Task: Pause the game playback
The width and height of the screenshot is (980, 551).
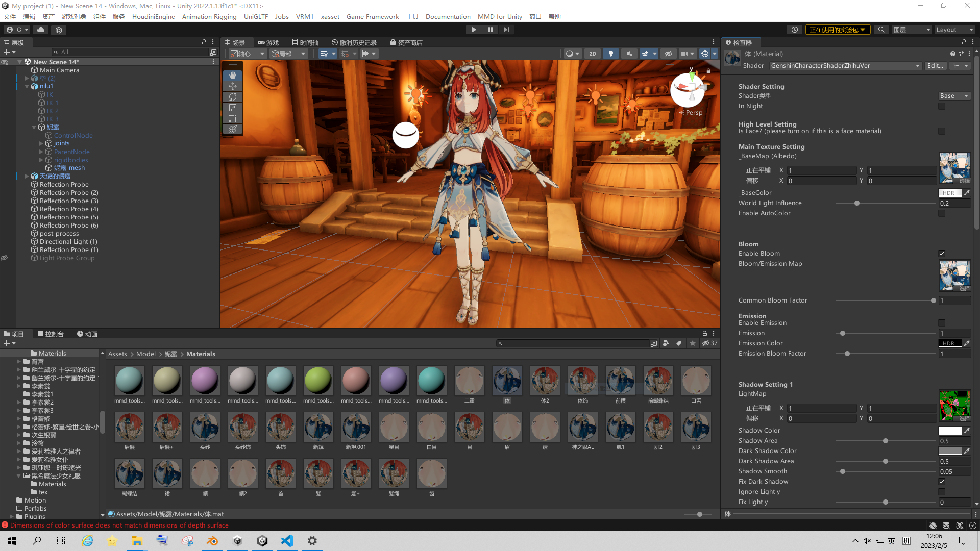Action: pyautogui.click(x=490, y=30)
